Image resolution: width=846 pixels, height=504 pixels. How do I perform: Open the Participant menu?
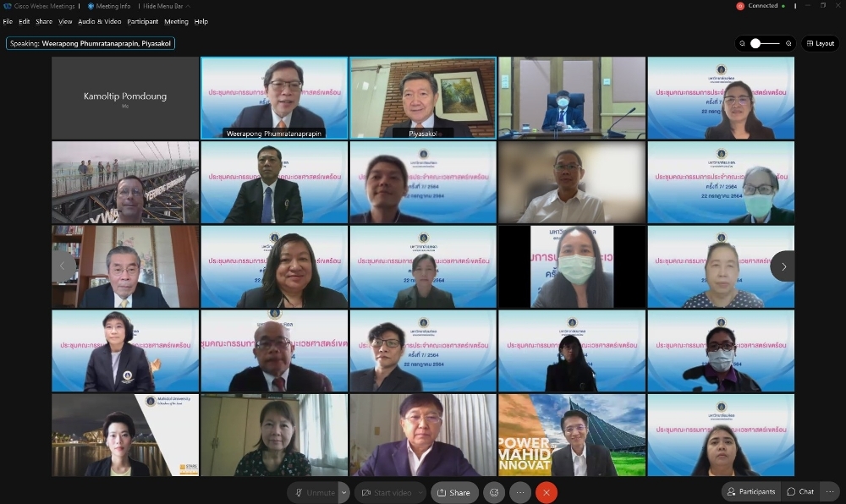pyautogui.click(x=142, y=21)
